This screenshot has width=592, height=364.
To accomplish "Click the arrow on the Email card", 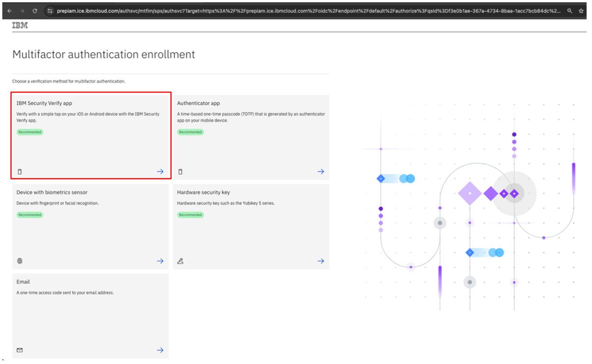I will (x=160, y=350).
